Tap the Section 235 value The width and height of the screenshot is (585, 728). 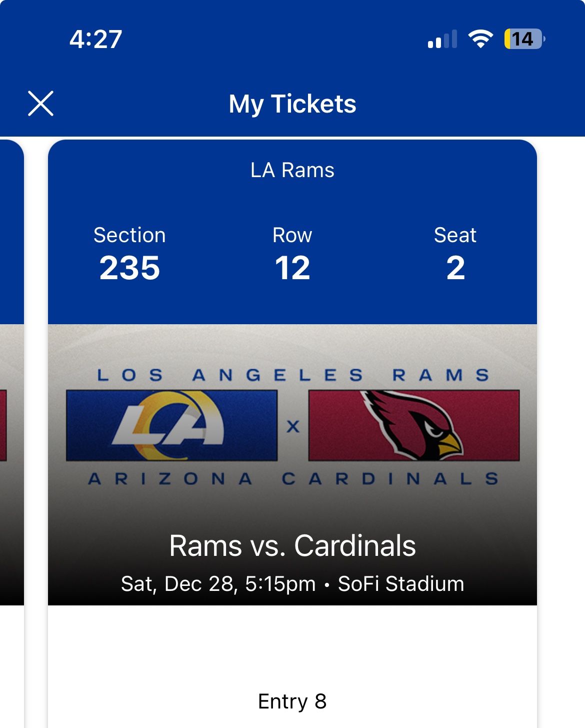pyautogui.click(x=129, y=268)
